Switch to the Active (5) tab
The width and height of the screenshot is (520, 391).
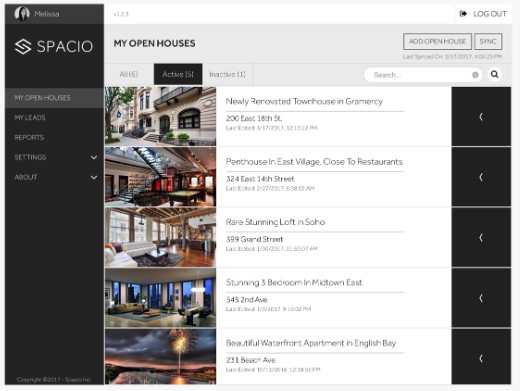pyautogui.click(x=178, y=74)
